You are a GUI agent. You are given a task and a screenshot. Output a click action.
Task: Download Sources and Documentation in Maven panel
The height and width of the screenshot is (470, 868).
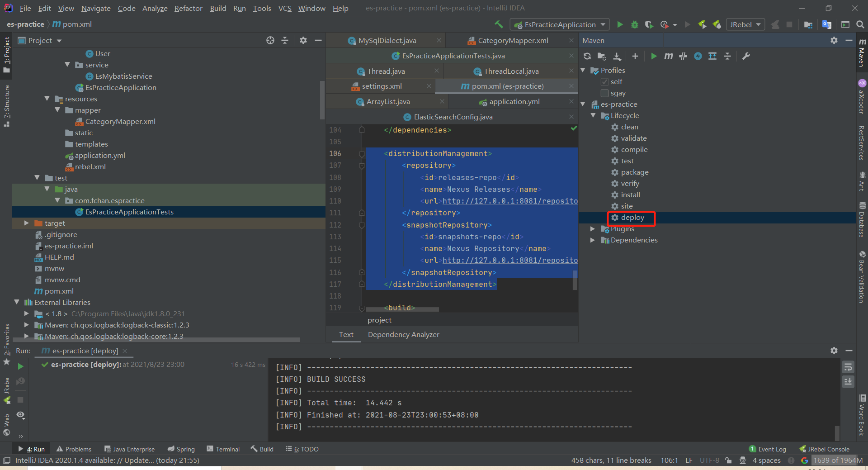pyautogui.click(x=617, y=56)
